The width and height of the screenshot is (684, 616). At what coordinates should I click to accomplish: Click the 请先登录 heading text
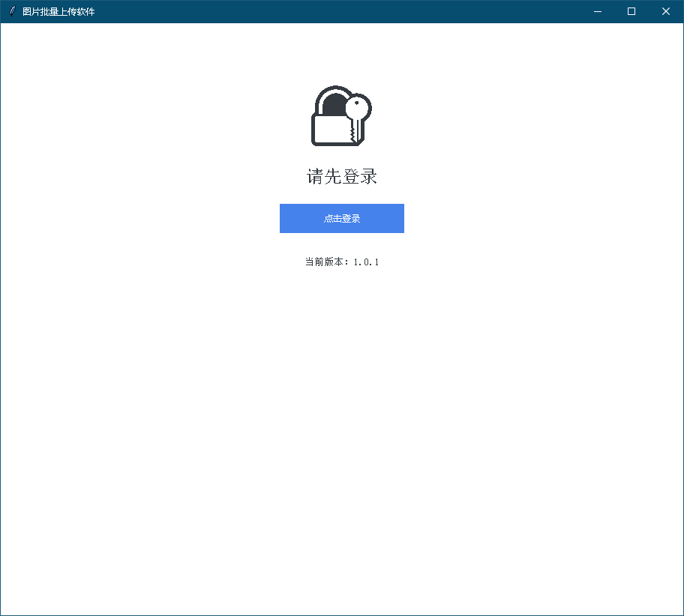click(341, 177)
